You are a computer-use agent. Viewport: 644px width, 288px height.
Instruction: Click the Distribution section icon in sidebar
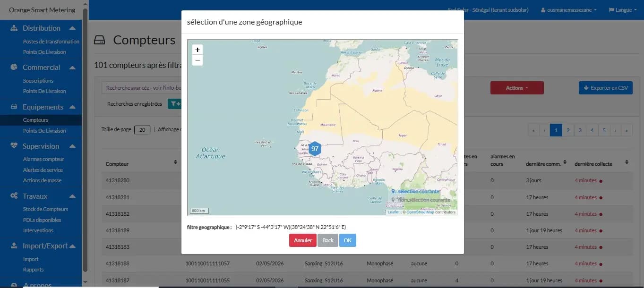pyautogui.click(x=14, y=28)
